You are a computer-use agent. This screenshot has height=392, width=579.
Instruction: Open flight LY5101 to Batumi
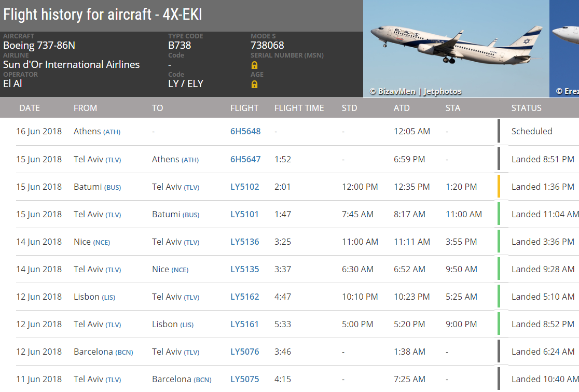click(x=244, y=215)
